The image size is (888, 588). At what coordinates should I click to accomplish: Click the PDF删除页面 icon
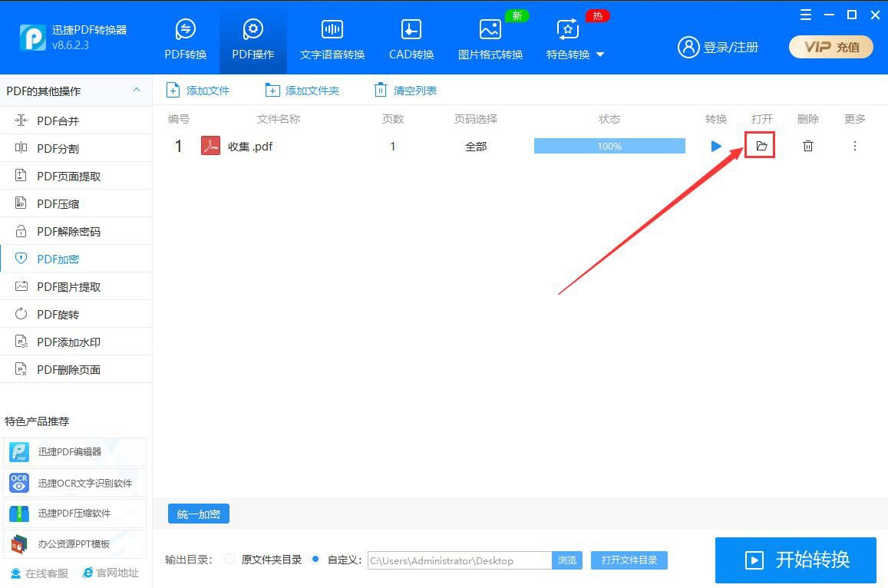21,369
